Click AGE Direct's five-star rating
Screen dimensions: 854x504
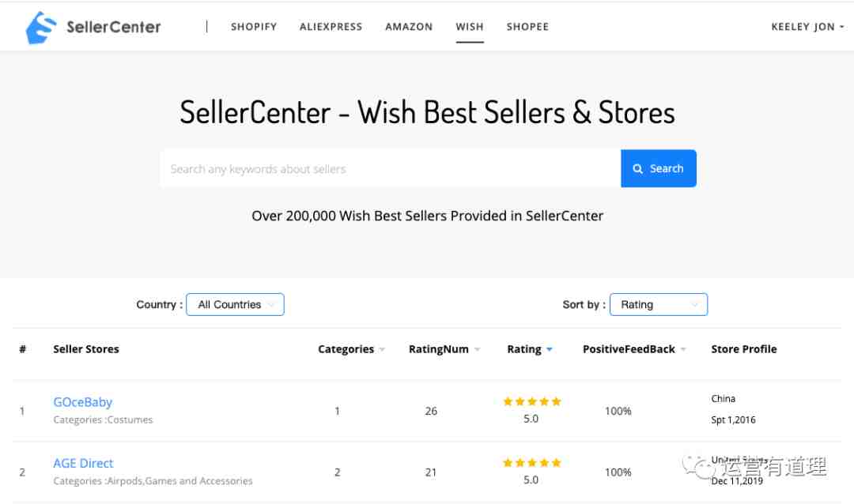[531, 463]
